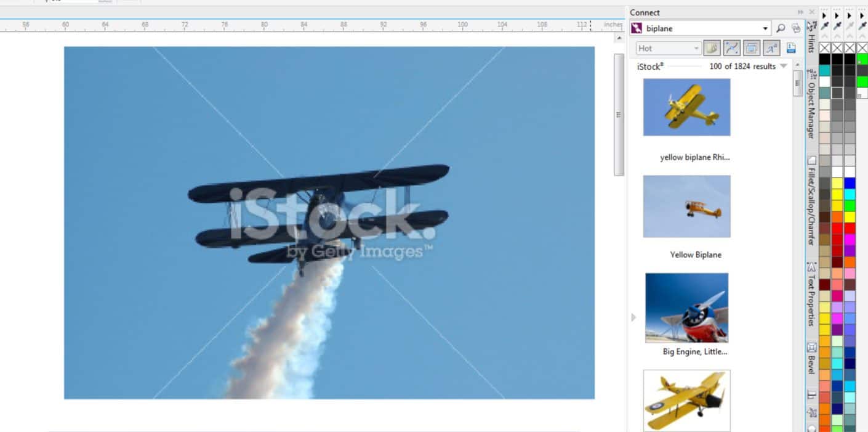
Task: Click the library icon beside the search magnifier
Action: point(795,28)
